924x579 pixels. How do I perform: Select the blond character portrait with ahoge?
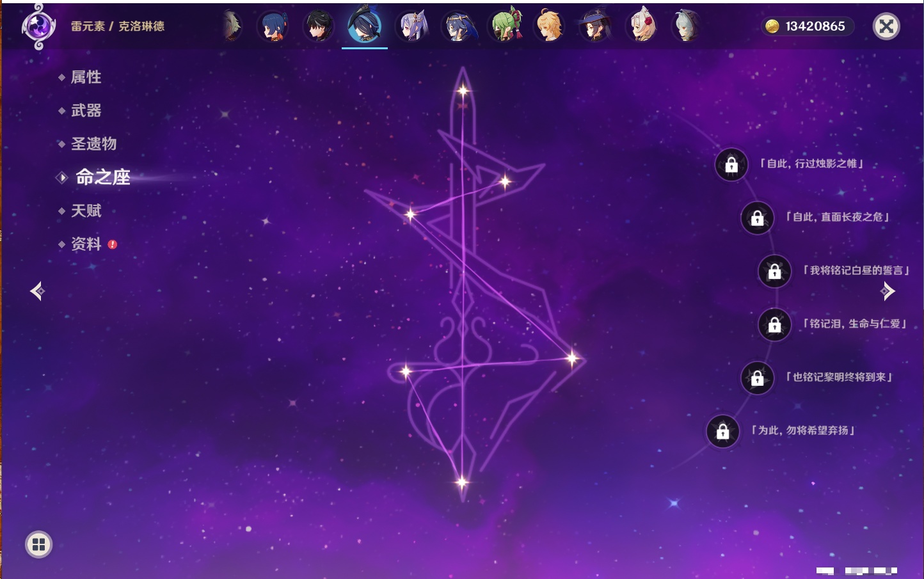[550, 26]
